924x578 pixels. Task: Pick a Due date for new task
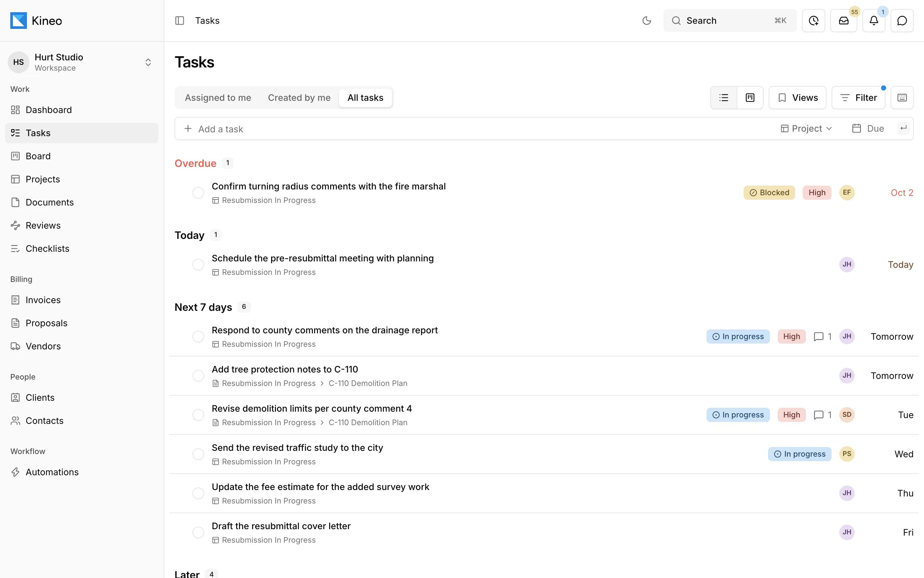pos(868,128)
